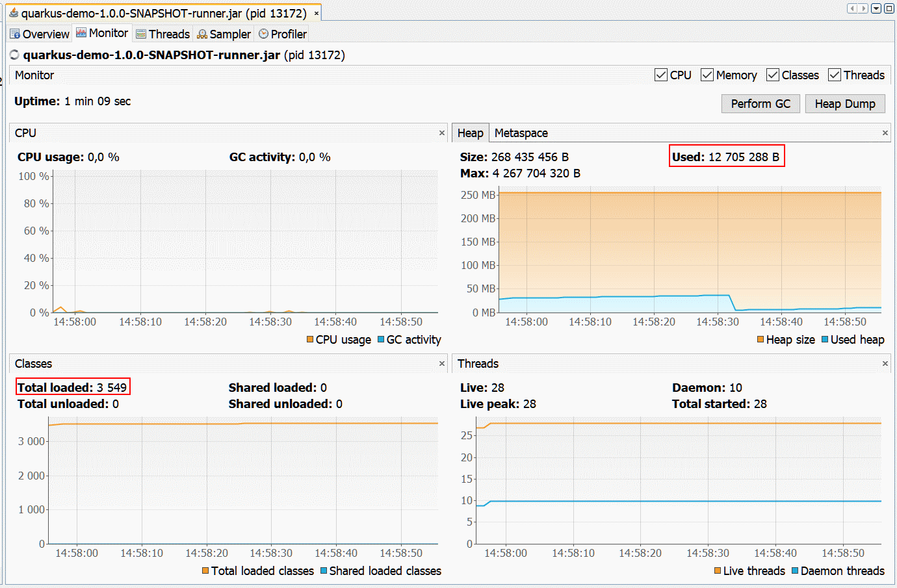Click the Max: 4 267 704 320 B value
This screenshot has width=897, height=588.
tap(520, 173)
